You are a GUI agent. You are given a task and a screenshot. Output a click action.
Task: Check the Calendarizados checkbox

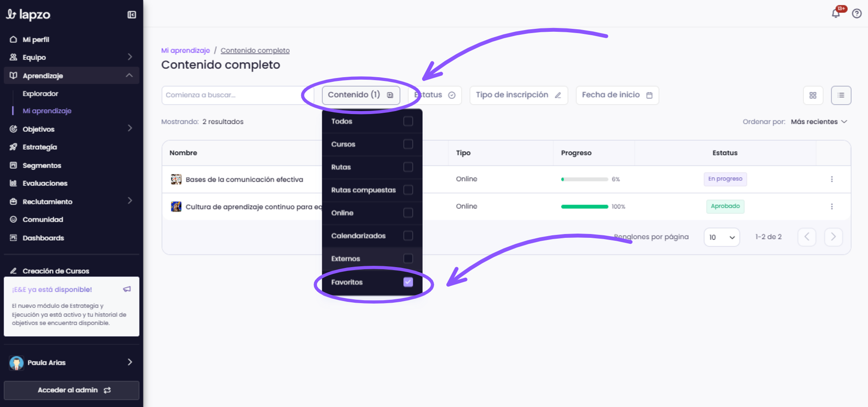(408, 236)
